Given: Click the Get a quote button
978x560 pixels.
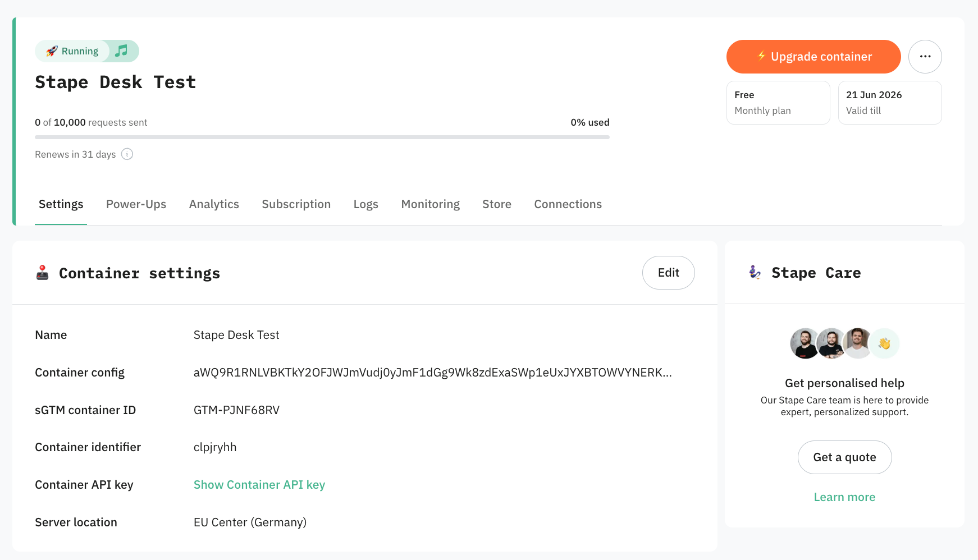Looking at the screenshot, I should [x=845, y=457].
